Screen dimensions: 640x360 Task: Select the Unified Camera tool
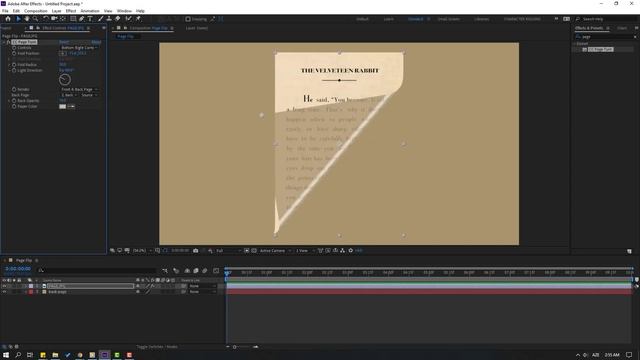coord(54,19)
